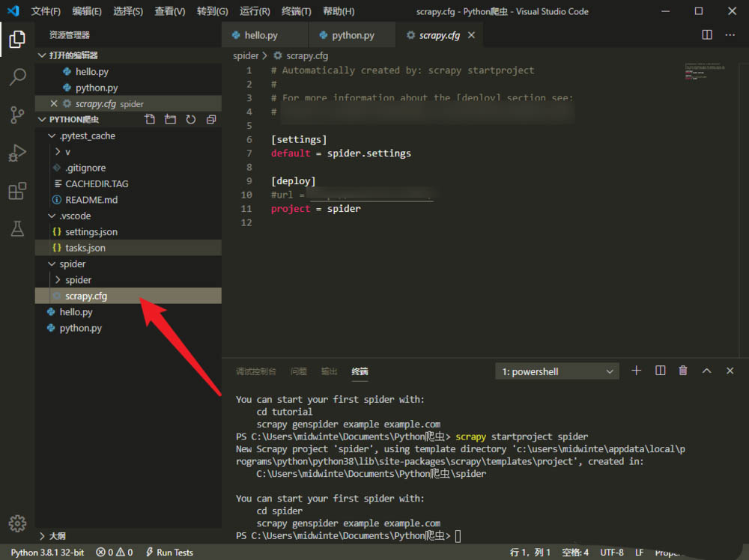Image resolution: width=749 pixels, height=560 pixels.
Task: Collapse all folders in the explorer
Action: pos(210,118)
